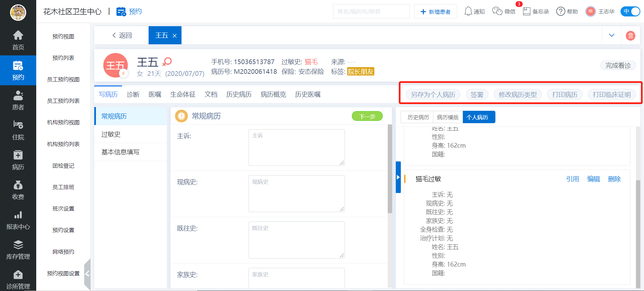The width and height of the screenshot is (644, 291).
Task: Click the clock icon beside 常规病历
Action: coord(181,116)
